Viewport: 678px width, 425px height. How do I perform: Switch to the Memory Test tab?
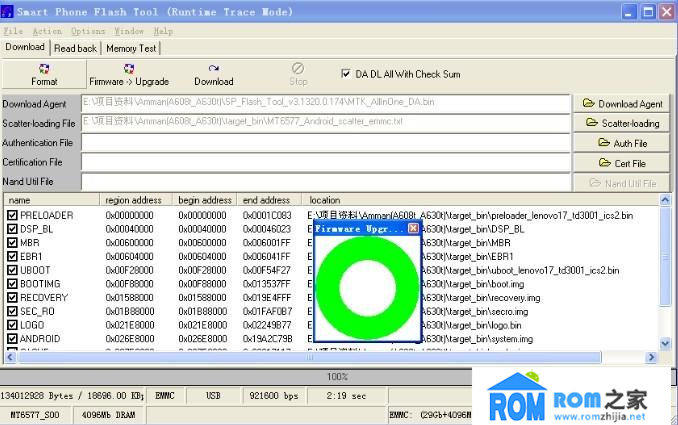(131, 48)
